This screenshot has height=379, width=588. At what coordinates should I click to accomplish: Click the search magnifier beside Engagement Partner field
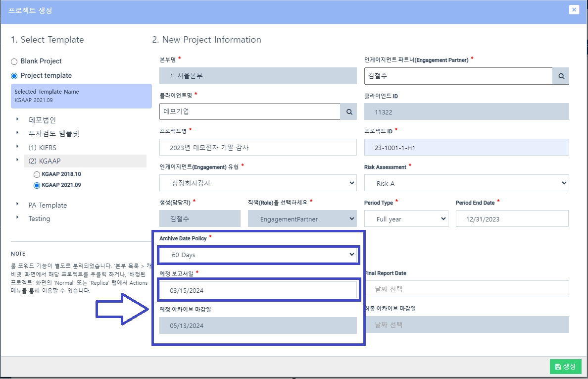tap(561, 76)
